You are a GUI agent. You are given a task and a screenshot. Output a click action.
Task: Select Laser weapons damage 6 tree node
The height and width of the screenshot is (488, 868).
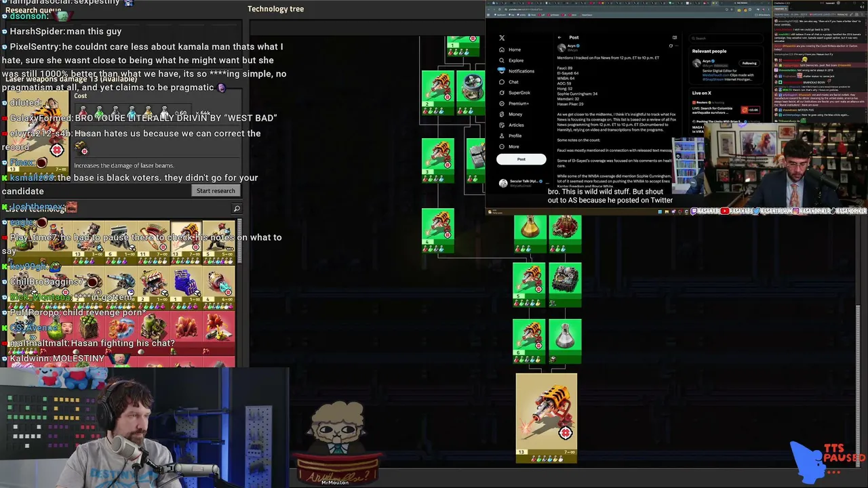[529, 341]
